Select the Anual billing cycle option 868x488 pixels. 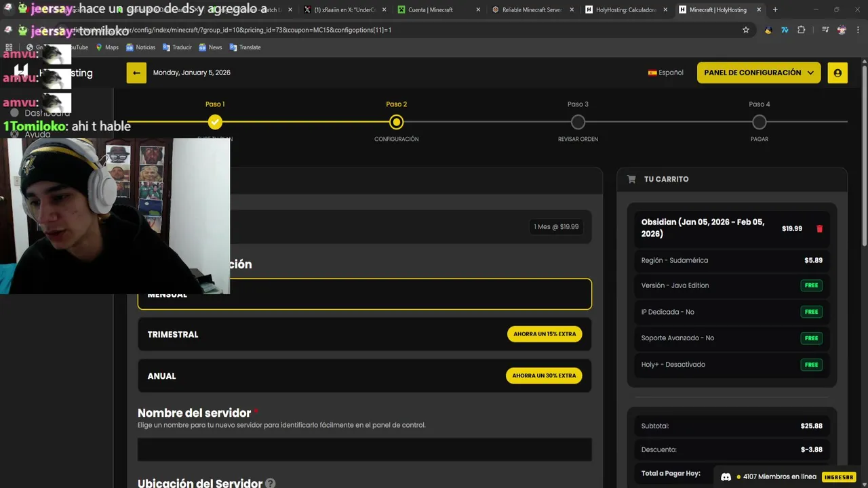tap(365, 375)
